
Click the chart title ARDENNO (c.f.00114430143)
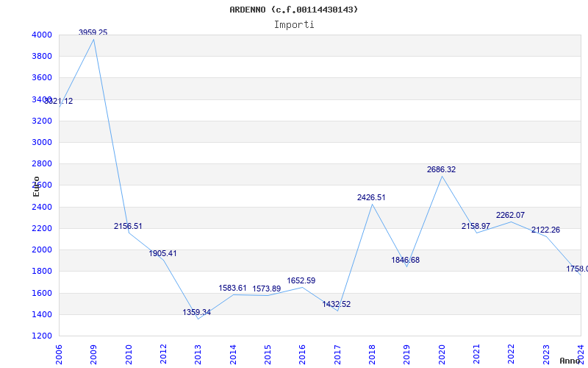293,10
